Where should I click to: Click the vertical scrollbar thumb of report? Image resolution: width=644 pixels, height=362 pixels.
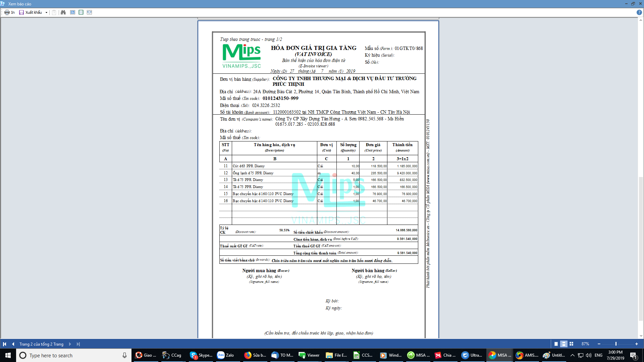[x=641, y=248]
